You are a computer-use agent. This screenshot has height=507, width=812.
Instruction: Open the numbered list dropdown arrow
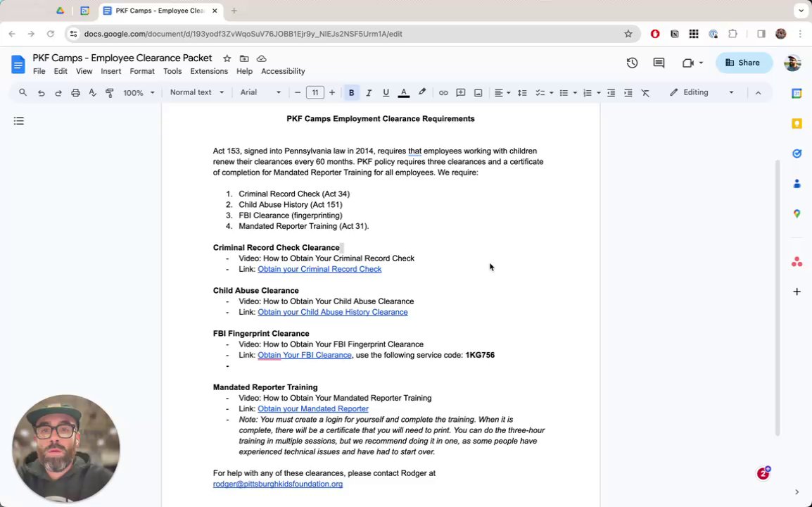pyautogui.click(x=599, y=93)
